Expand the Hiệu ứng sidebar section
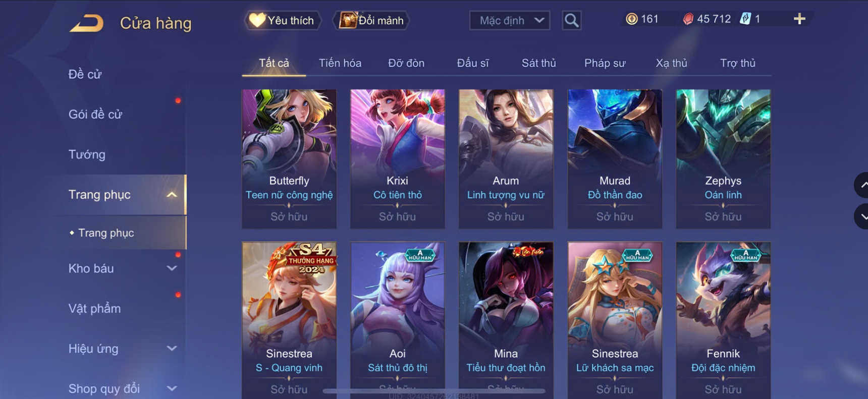 coord(172,349)
